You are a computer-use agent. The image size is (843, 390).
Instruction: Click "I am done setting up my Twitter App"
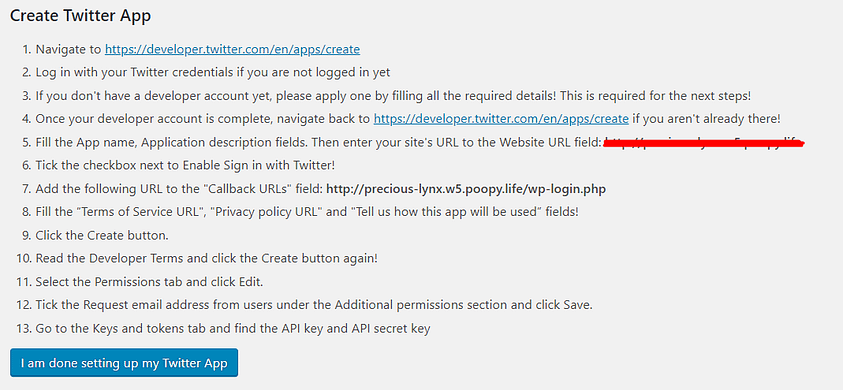point(124,363)
